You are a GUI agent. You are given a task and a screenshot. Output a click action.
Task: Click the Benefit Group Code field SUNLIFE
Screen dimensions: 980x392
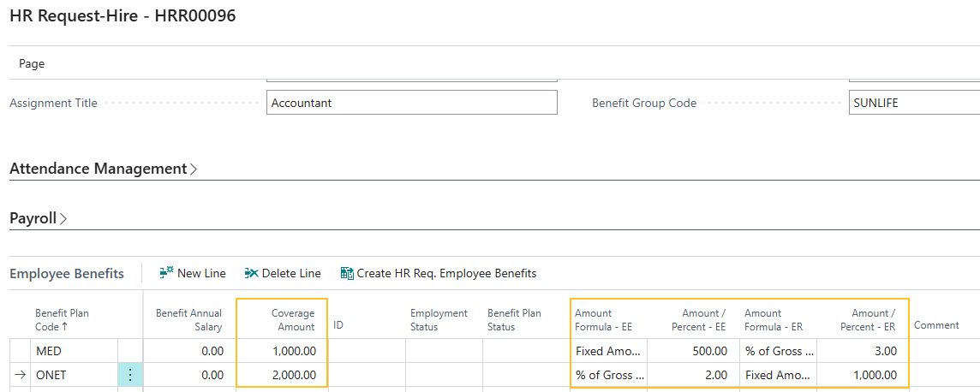(x=914, y=103)
